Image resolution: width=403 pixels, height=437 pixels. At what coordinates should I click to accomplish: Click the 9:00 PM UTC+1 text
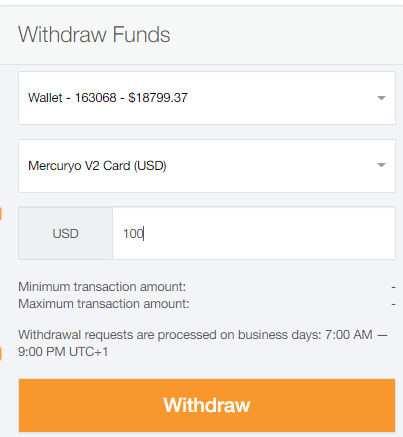[63, 352]
